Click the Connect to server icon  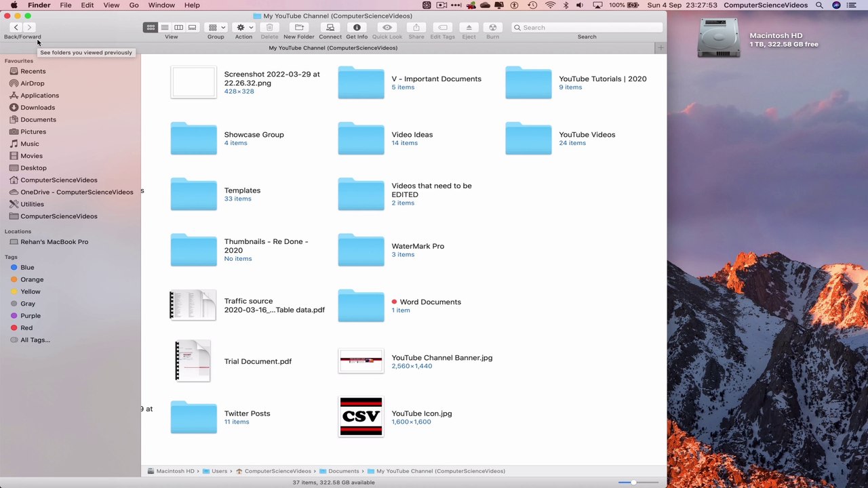330,27
